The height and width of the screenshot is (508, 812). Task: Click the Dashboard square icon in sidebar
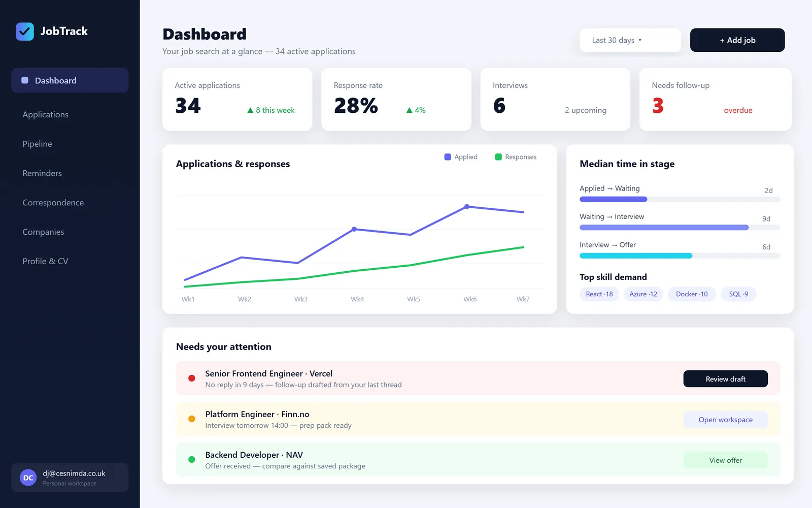(x=25, y=80)
